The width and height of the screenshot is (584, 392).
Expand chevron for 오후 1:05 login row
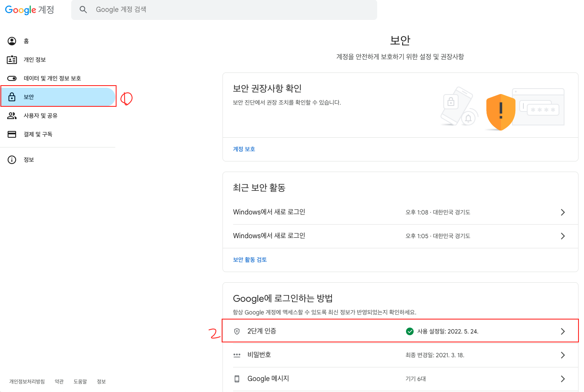tap(563, 236)
